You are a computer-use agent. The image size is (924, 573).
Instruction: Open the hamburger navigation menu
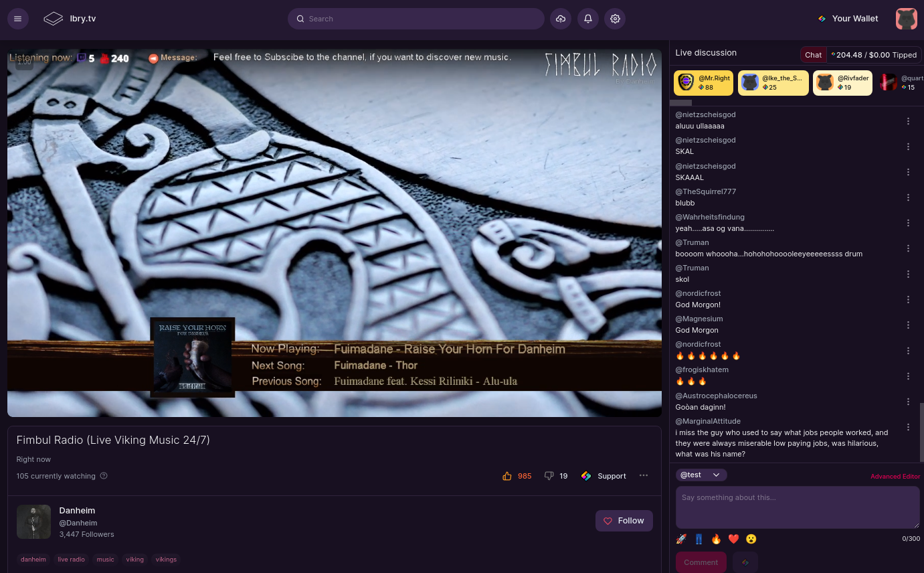18,19
